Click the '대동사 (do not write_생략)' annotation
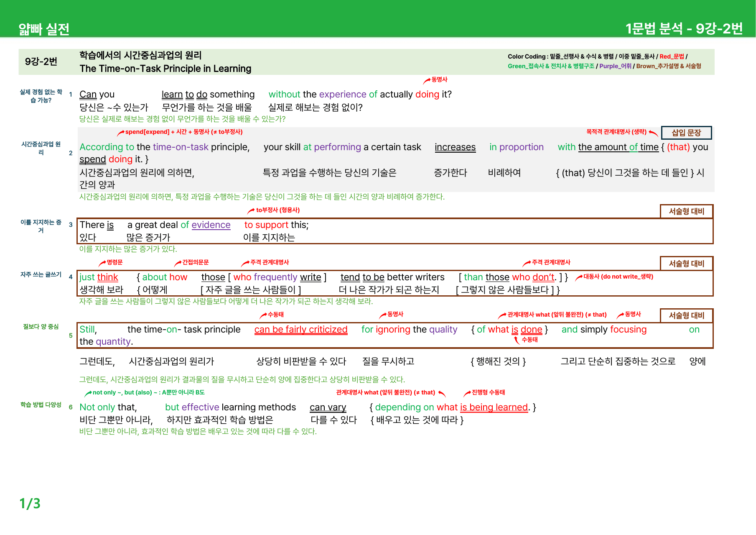The width and height of the screenshot is (756, 535). pyautogui.click(x=618, y=276)
